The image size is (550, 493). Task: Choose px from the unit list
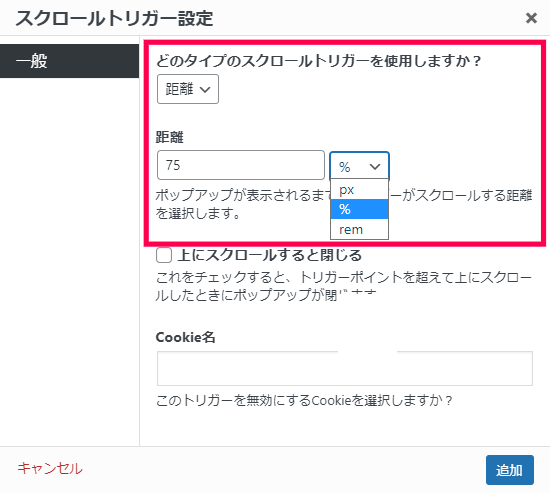359,189
